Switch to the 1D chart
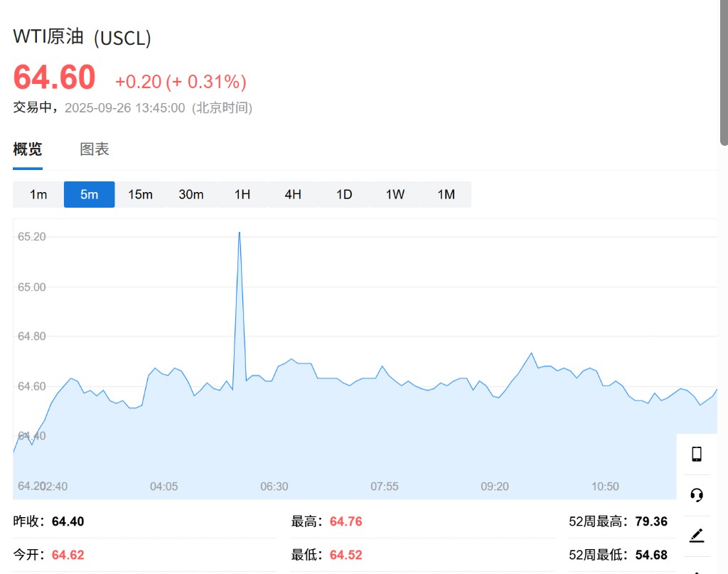 (x=344, y=194)
